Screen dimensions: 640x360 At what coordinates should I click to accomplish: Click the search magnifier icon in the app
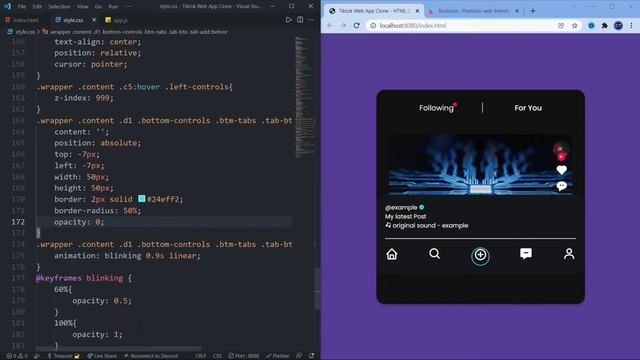434,254
